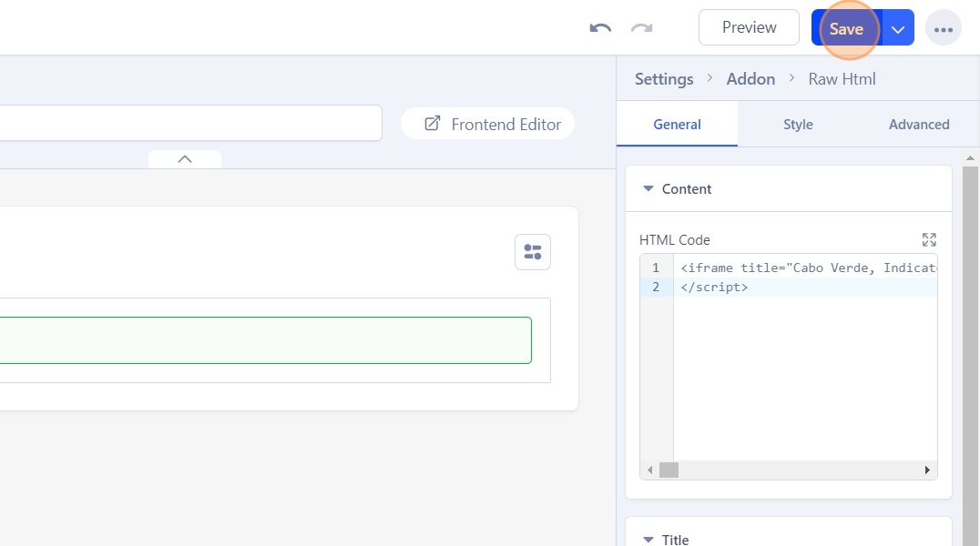Collapse the Content section
Image resolution: width=980 pixels, height=546 pixels.
coord(648,188)
